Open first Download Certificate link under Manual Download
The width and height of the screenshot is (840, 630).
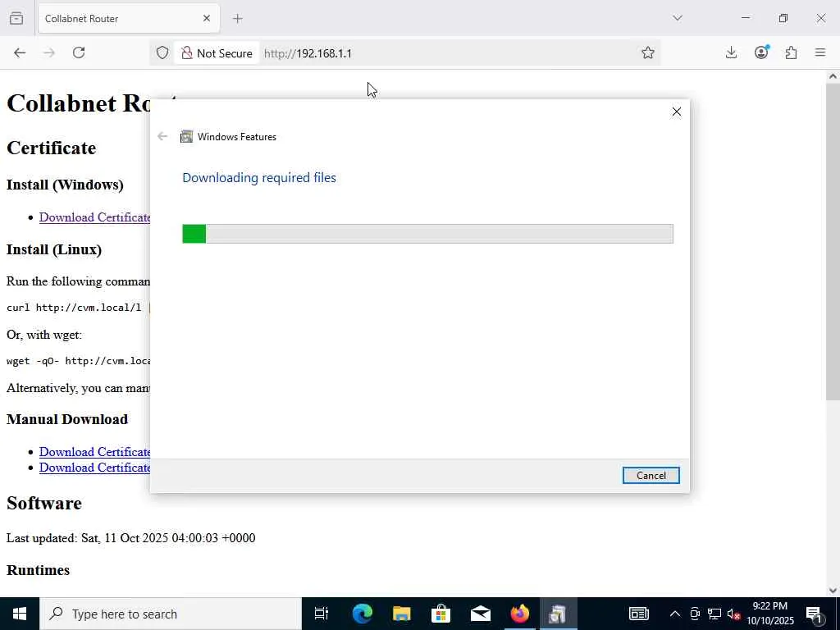95,452
